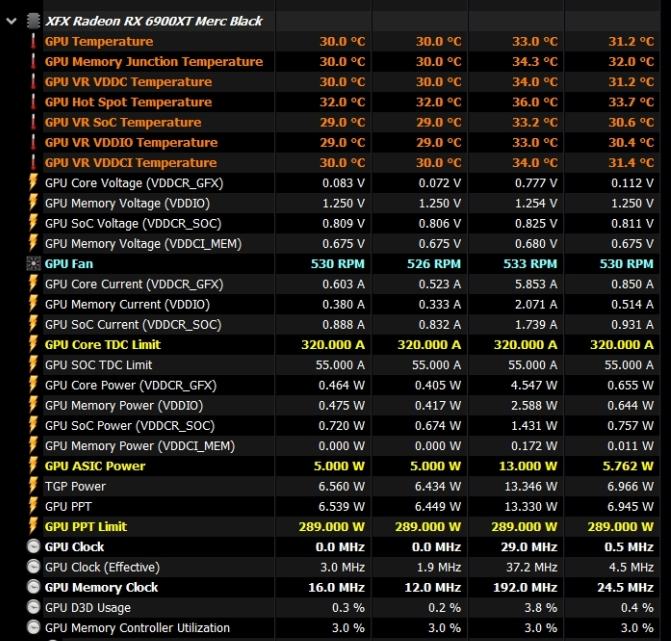Click lightning icon for GPU Memory Current (VDDIO)

[33, 303]
